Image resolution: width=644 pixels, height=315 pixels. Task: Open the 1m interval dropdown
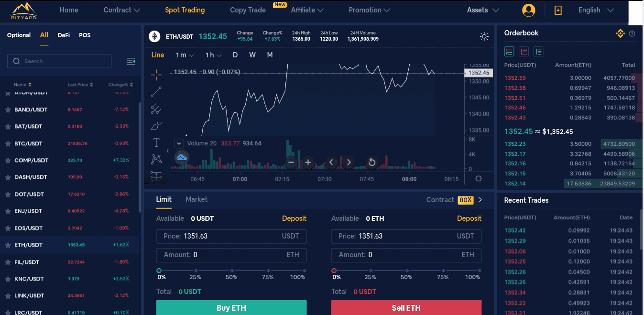(x=185, y=55)
